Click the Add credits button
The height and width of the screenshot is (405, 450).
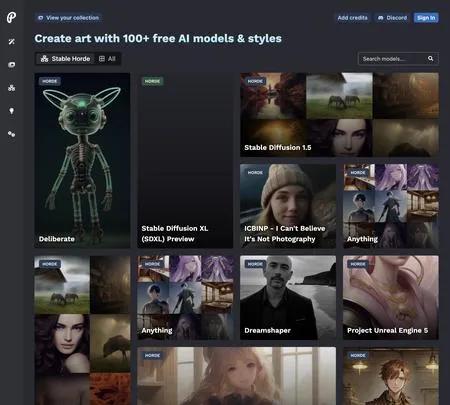(x=352, y=18)
